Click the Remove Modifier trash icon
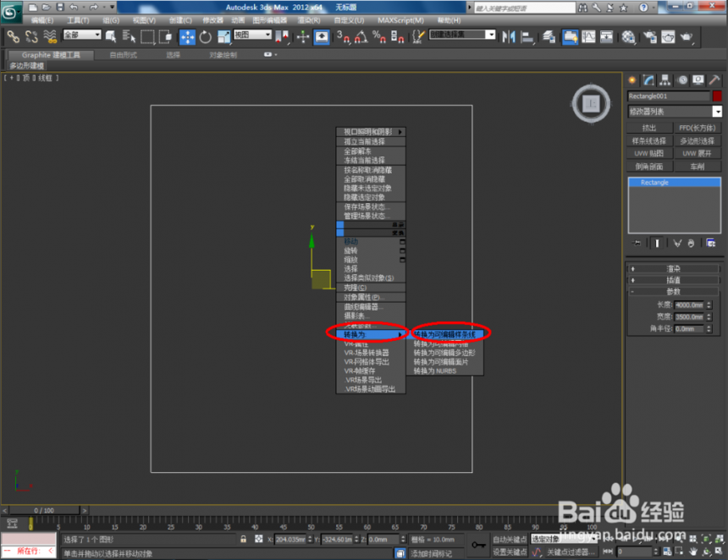Screen dimensions: 728x560 pyautogui.click(x=691, y=243)
